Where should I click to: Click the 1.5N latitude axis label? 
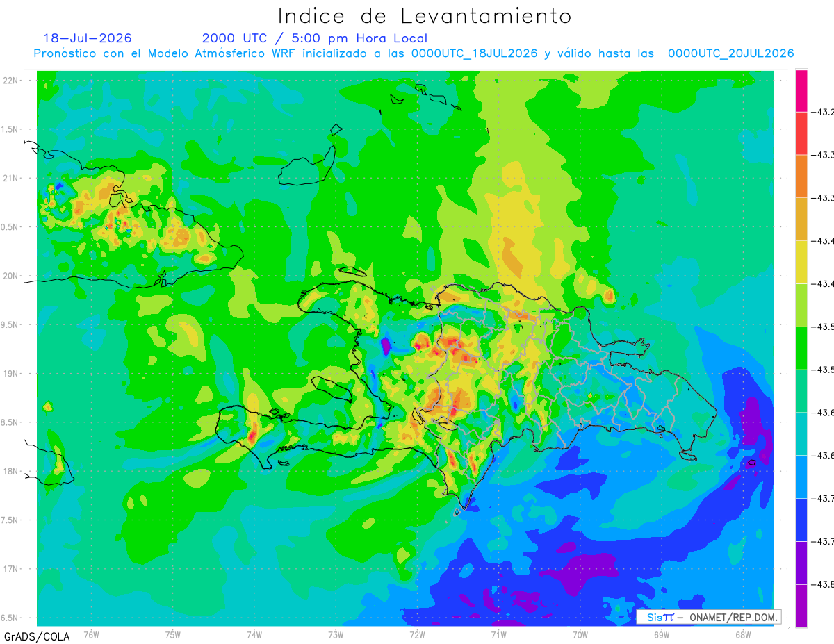click(x=10, y=129)
